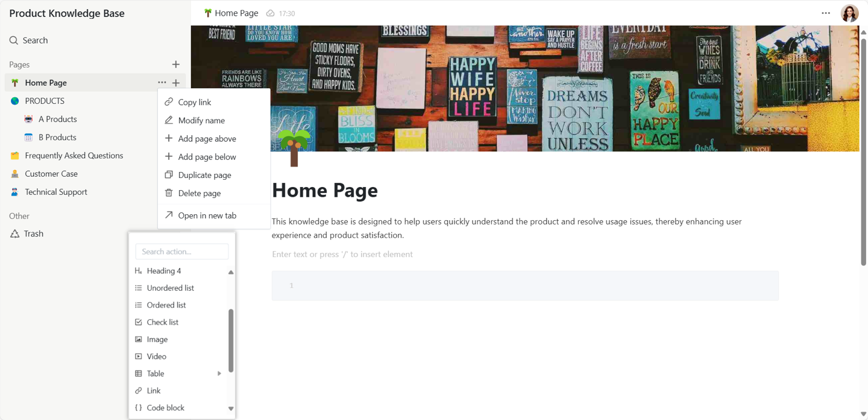The height and width of the screenshot is (420, 868).
Task: Click the action list scroll-up arrow
Action: coord(231,272)
